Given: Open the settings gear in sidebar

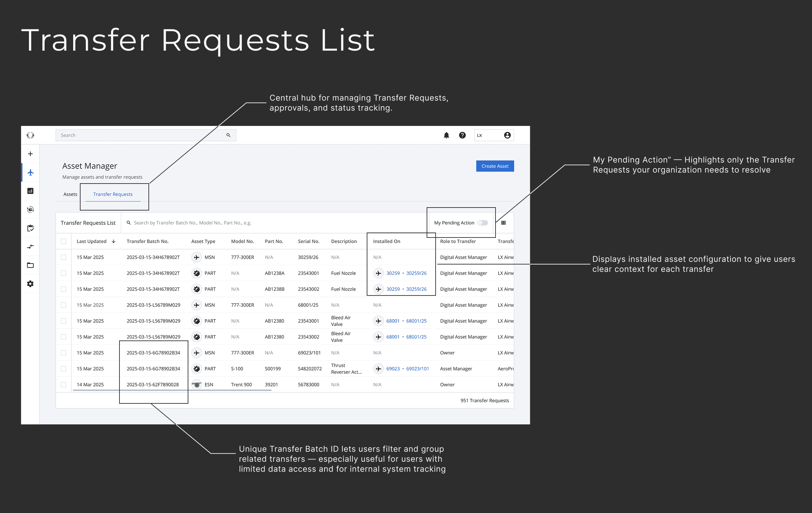Looking at the screenshot, I should click(x=30, y=284).
